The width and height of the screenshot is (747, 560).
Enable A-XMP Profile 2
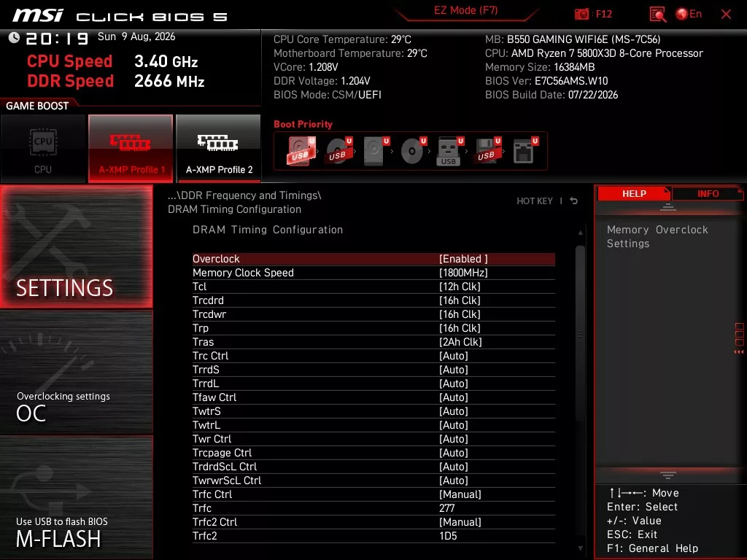pyautogui.click(x=219, y=149)
